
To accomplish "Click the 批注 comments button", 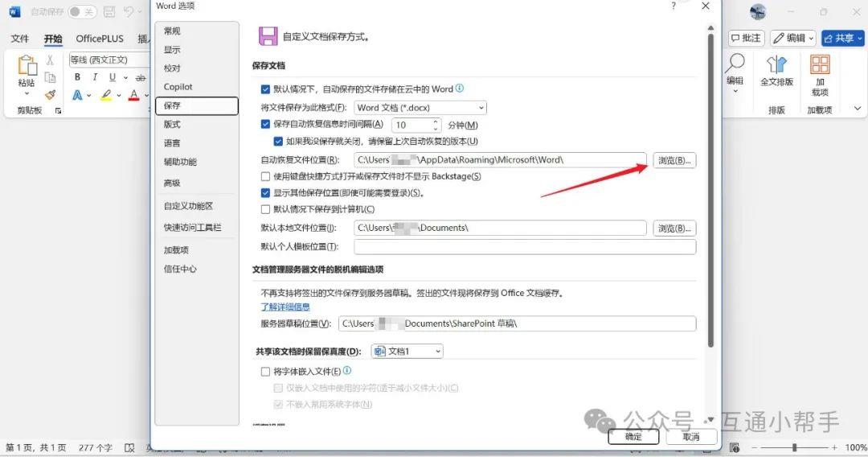I will [x=746, y=39].
